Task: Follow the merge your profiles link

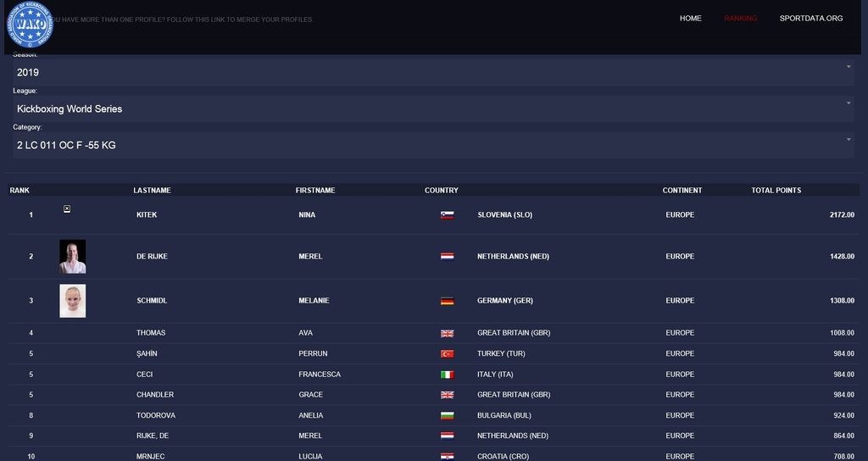Action: click(x=182, y=19)
